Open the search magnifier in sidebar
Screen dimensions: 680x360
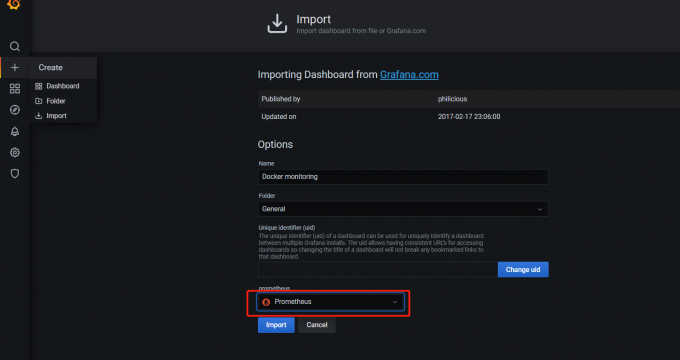pos(15,46)
